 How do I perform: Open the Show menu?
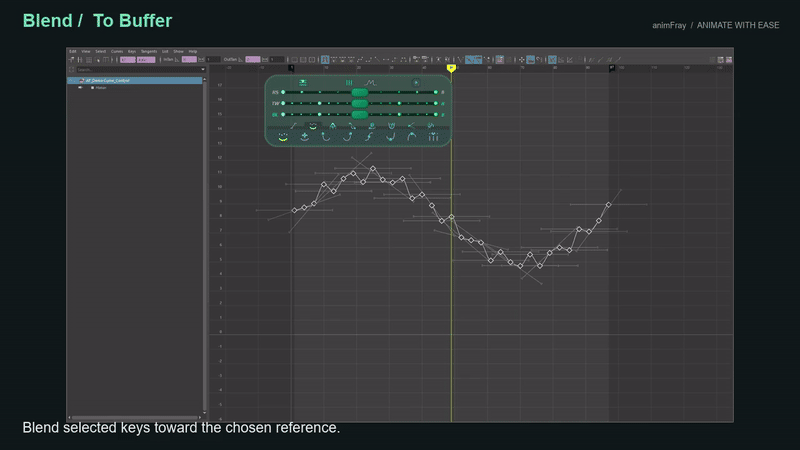pos(178,52)
